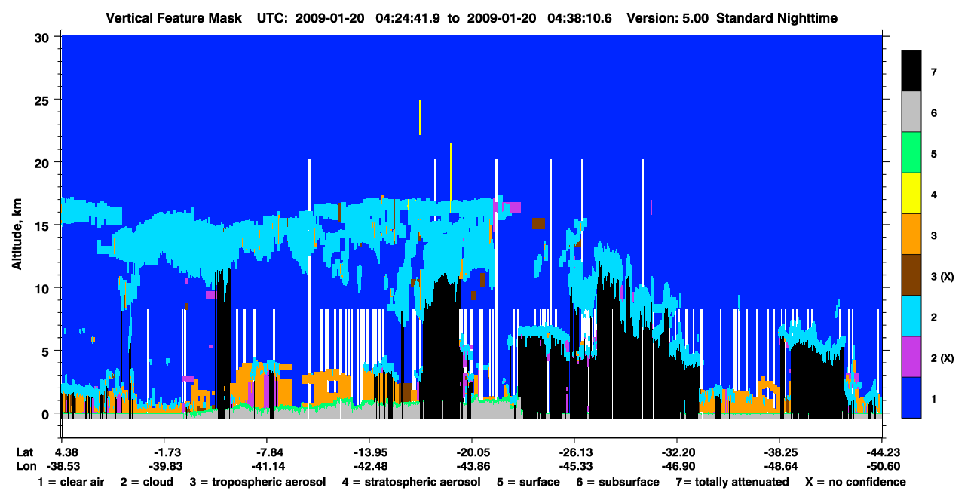980x503 pixels.
Task: Click 'Version: 5.00' text in title
Action: [x=668, y=17]
